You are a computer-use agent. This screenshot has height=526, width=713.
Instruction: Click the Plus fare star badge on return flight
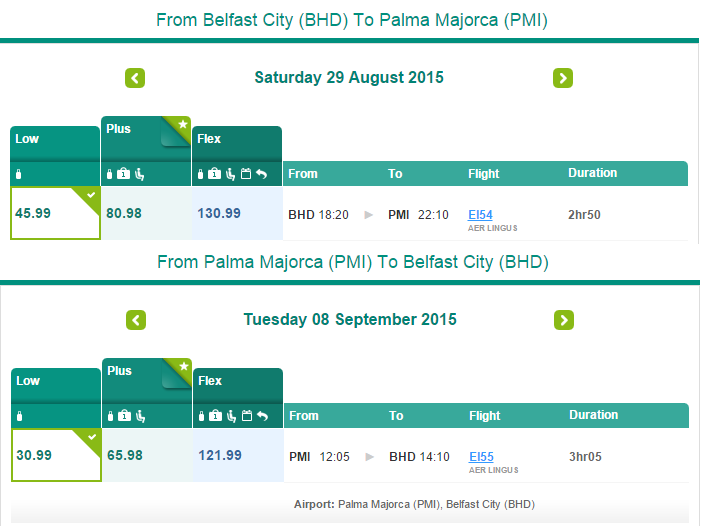pyautogui.click(x=181, y=369)
